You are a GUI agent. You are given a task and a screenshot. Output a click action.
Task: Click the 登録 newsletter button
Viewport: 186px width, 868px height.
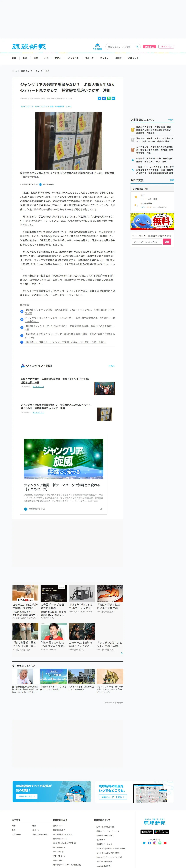pos(167,242)
